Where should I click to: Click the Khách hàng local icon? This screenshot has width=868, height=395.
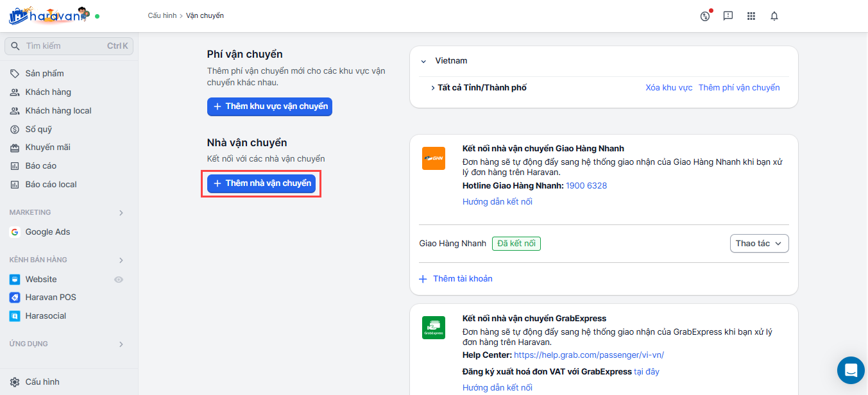pyautogui.click(x=15, y=111)
